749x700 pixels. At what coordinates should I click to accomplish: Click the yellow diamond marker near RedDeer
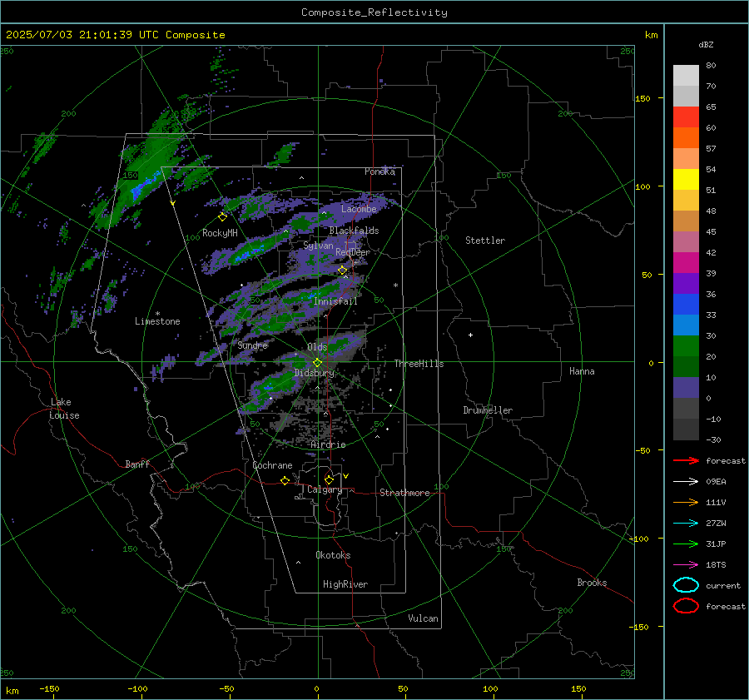click(x=343, y=271)
